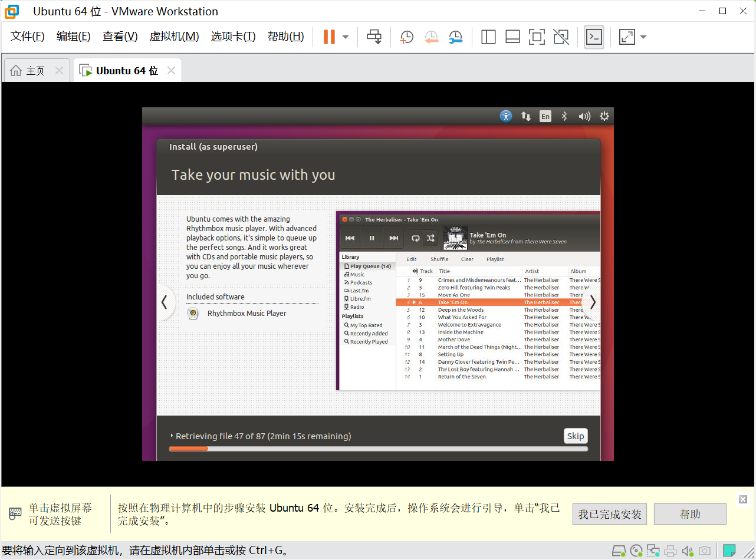This screenshot has height=560, width=756.
Task: Click the installation progress bar
Action: point(378,449)
